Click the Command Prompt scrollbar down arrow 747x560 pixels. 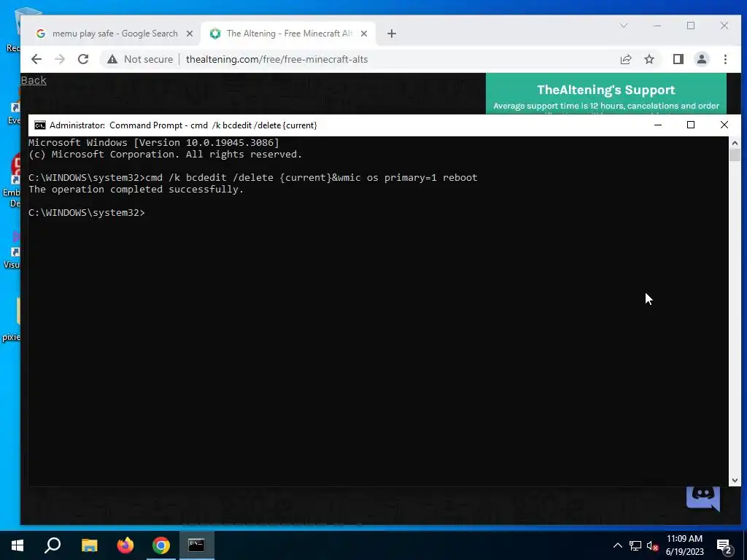735,481
